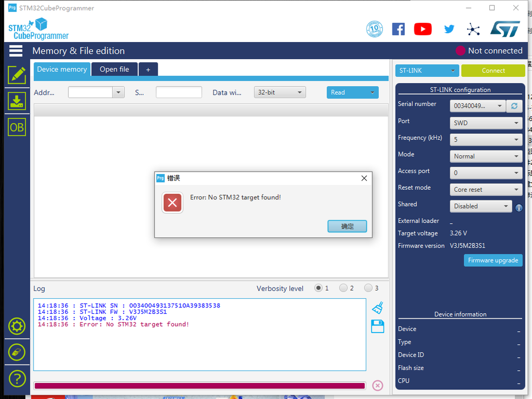This screenshot has width=532, height=399.
Task: Open Data width 32-bit dropdown
Action: (x=280, y=92)
